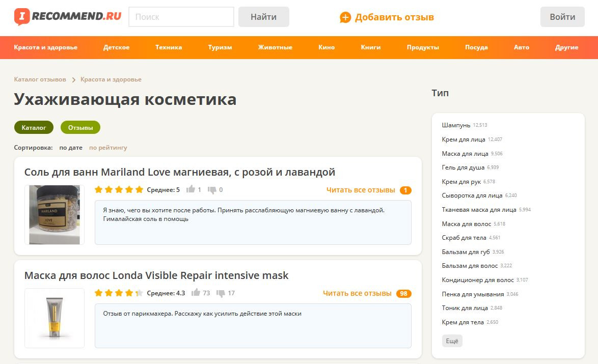The height and width of the screenshot is (364, 598).
Task: Switch to the Каталог view
Action: [x=34, y=127]
